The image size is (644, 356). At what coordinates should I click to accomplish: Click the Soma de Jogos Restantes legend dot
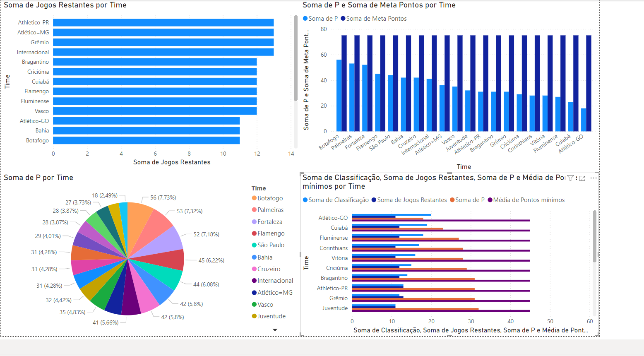tap(374, 200)
